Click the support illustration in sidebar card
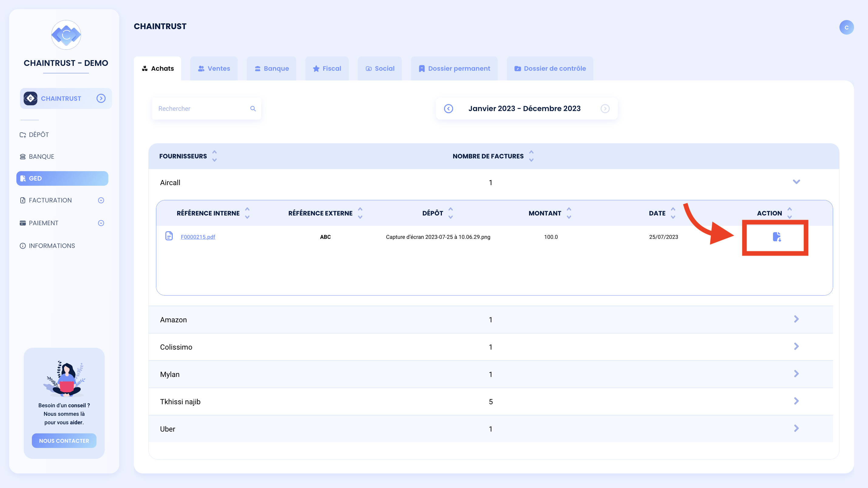The height and width of the screenshot is (488, 868). (64, 379)
